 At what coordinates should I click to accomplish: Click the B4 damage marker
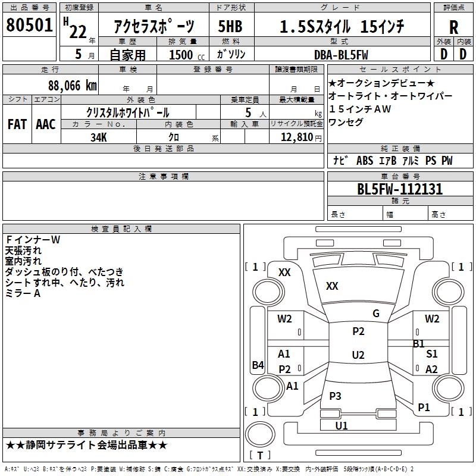coord(258,365)
